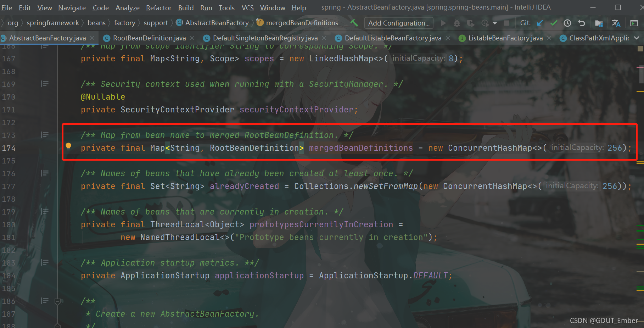The height and width of the screenshot is (328, 644).
Task: Click Git Commit green checkmark
Action: 554,23
